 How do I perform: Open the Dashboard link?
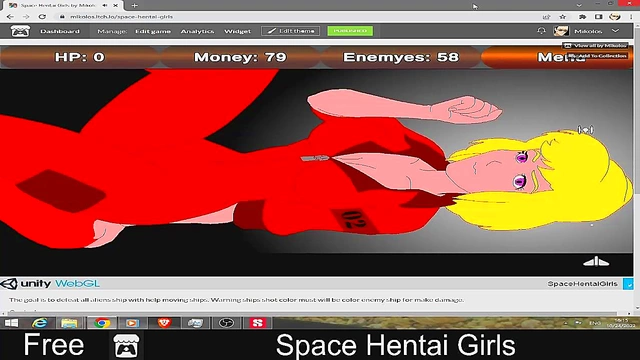pos(60,31)
